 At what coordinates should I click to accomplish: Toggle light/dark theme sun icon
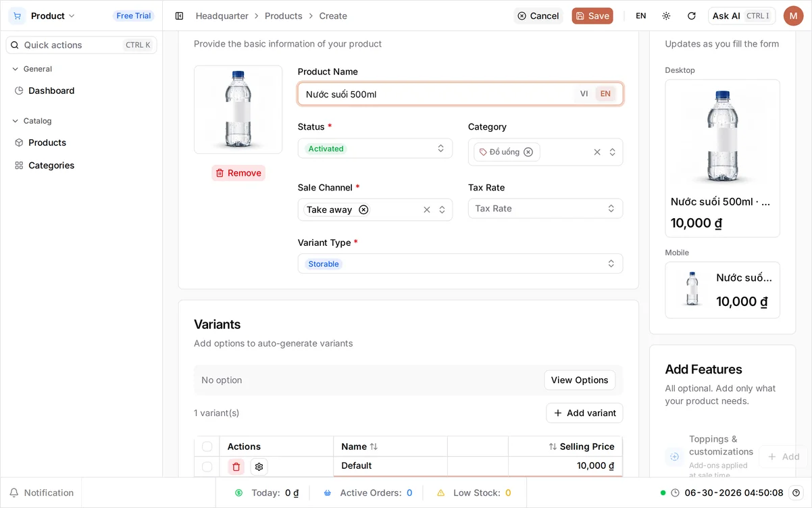(x=666, y=16)
